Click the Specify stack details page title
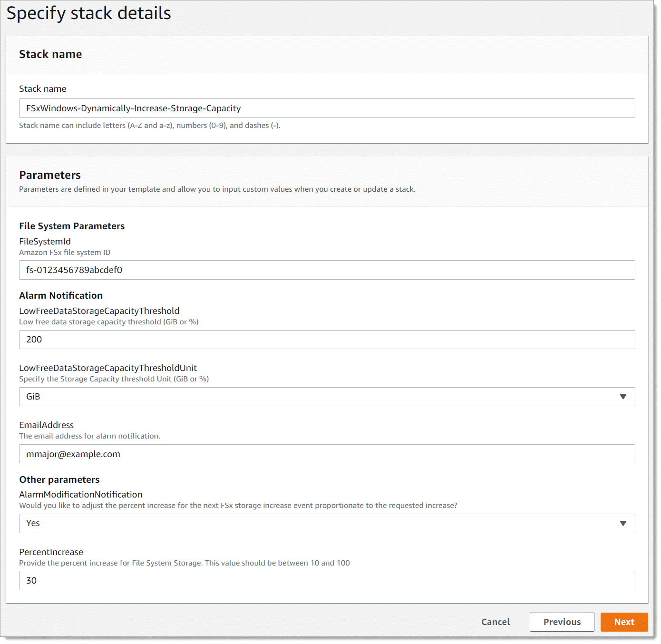The image size is (661, 644). (89, 13)
